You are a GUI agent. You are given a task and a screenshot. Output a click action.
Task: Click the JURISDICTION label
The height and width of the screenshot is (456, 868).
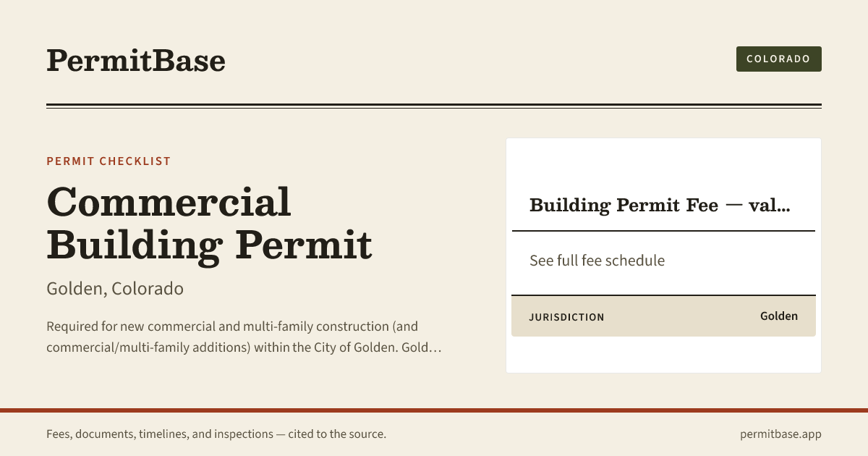point(566,317)
